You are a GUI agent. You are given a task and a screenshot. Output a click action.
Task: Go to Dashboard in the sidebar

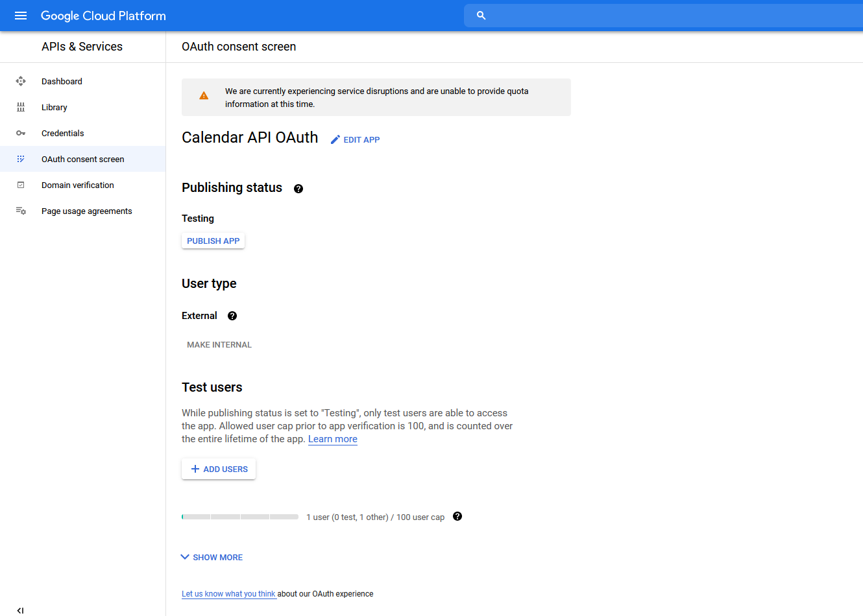click(82, 81)
